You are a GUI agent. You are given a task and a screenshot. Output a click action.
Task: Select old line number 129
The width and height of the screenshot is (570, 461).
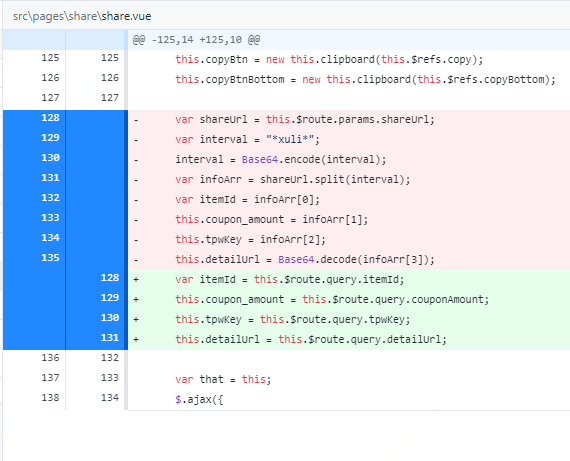pos(50,138)
